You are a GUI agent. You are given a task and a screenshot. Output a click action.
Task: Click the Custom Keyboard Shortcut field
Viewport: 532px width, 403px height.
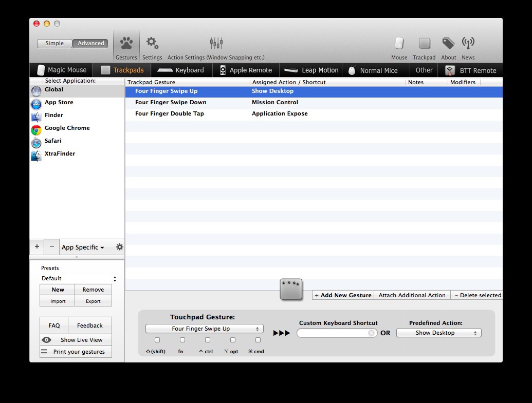tap(333, 333)
